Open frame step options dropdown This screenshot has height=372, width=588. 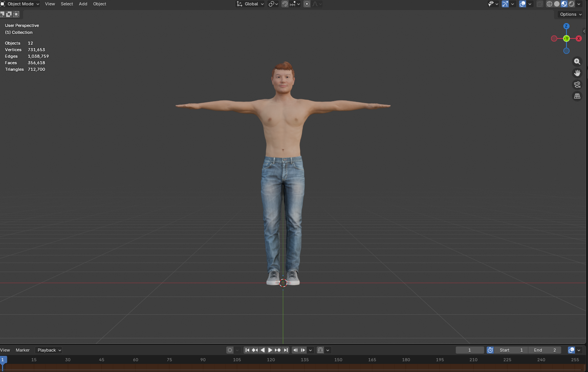coord(310,350)
